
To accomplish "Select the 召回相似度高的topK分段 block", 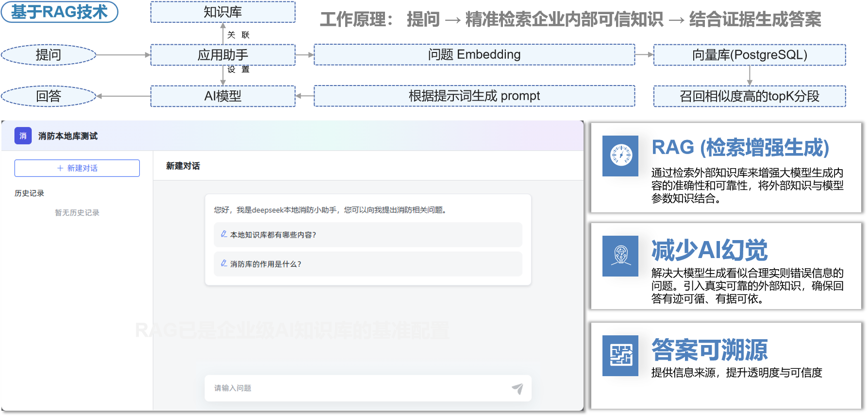I will 749,96.
